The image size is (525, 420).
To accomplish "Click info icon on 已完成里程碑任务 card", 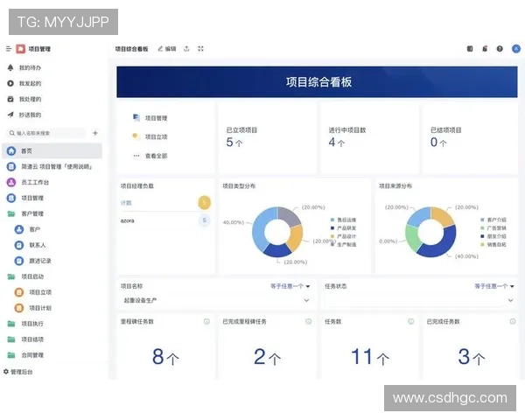I will tap(309, 321).
